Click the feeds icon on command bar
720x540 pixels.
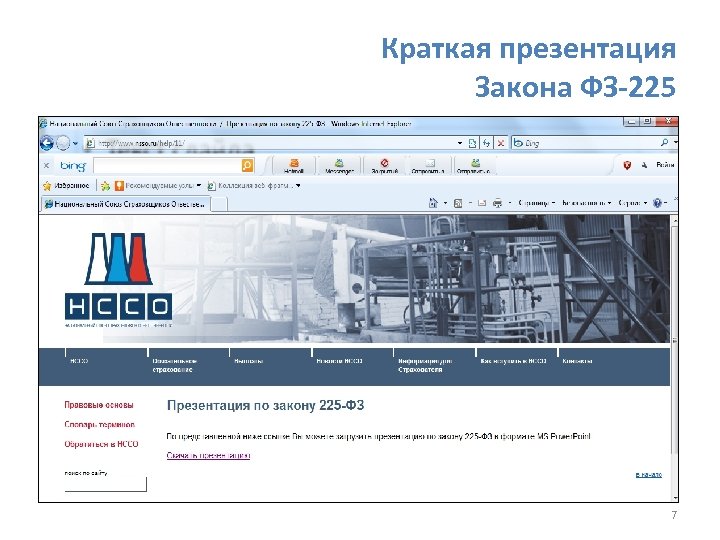pos(458,203)
